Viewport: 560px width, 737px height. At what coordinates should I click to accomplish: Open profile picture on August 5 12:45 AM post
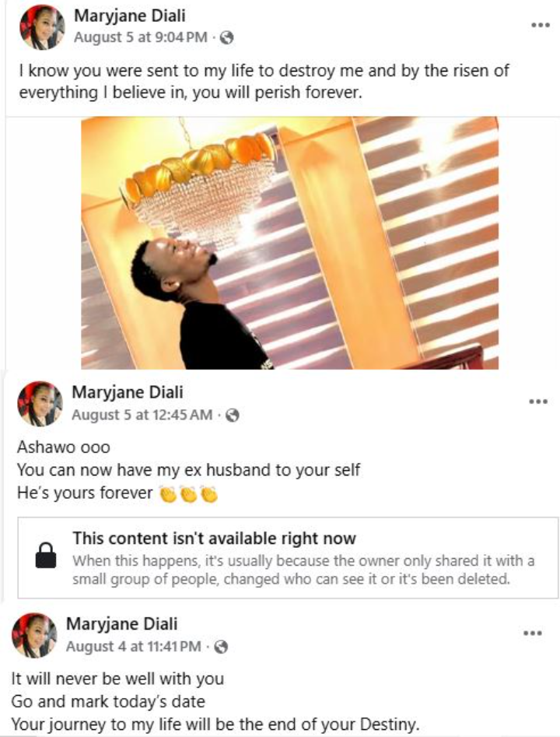pos(40,404)
